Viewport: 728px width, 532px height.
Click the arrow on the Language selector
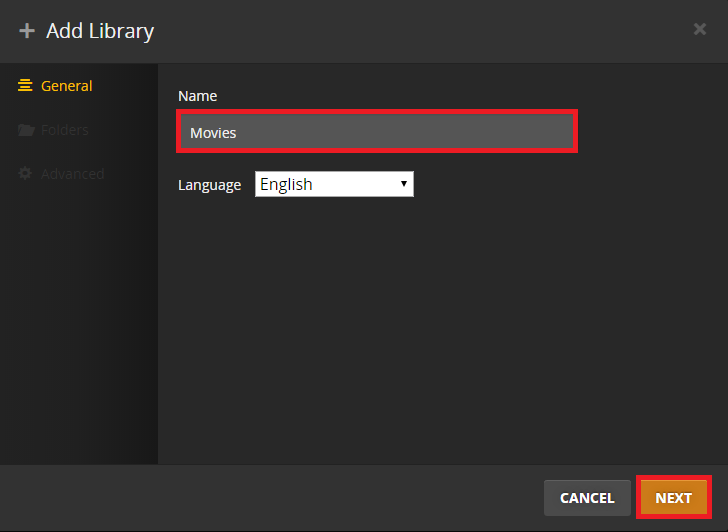[404, 184]
